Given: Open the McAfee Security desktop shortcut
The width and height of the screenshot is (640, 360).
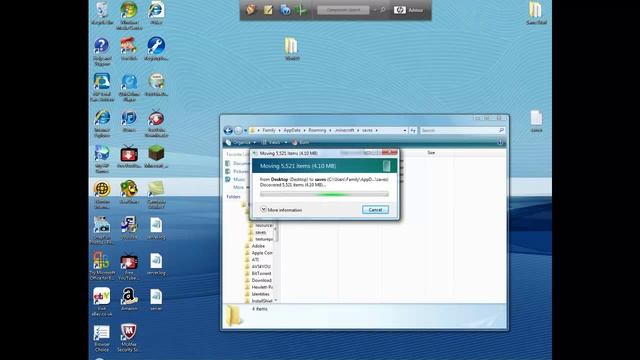Looking at the screenshot, I should (x=129, y=338).
